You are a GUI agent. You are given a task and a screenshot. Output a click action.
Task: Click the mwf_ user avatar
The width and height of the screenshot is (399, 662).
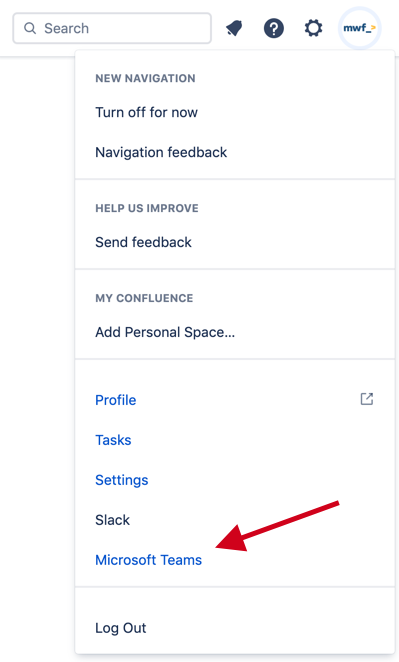click(360, 28)
